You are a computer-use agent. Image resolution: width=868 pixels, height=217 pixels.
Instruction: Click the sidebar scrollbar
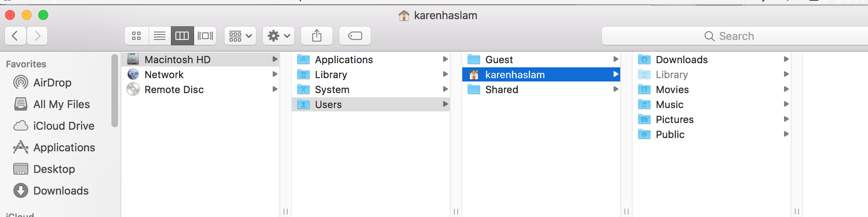115,91
